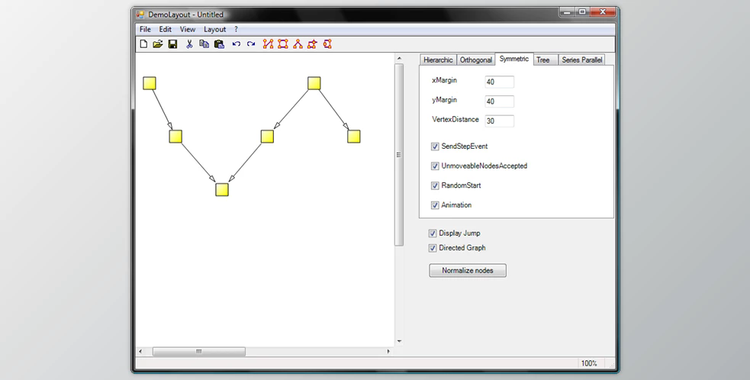The height and width of the screenshot is (380, 750).
Task: Open the View menu
Action: point(188,29)
